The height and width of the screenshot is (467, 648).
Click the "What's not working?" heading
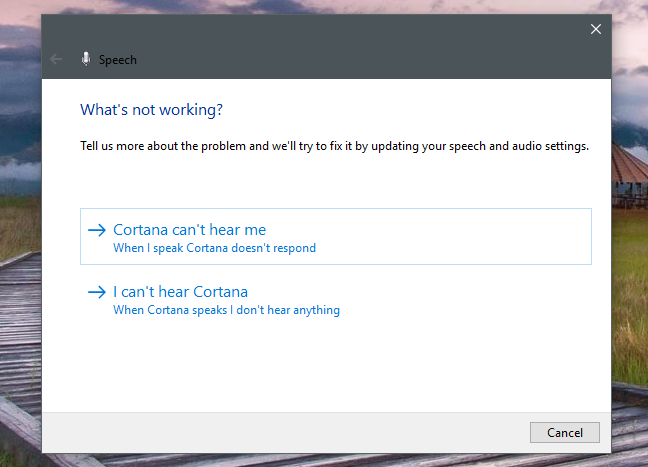click(151, 110)
